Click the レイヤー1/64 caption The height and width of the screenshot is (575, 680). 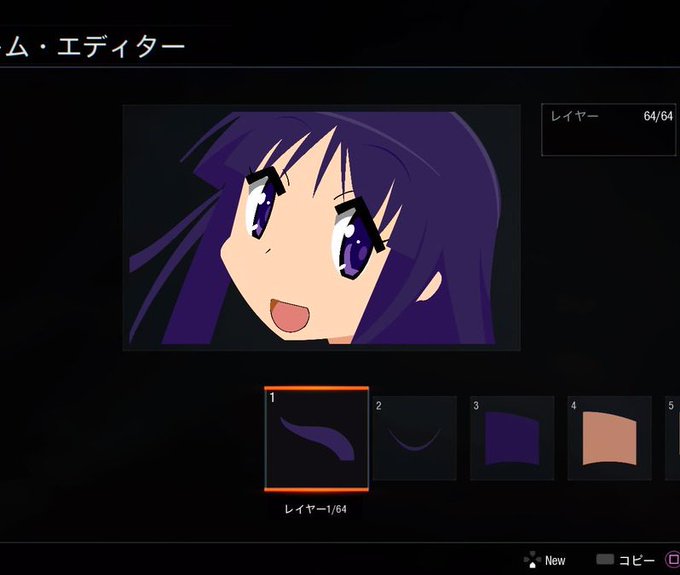click(x=316, y=509)
